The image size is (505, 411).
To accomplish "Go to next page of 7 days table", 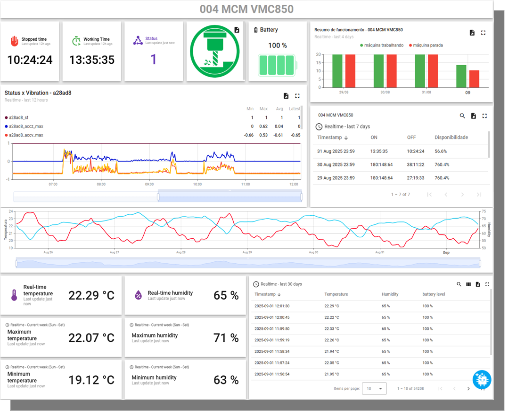I will pos(462,194).
